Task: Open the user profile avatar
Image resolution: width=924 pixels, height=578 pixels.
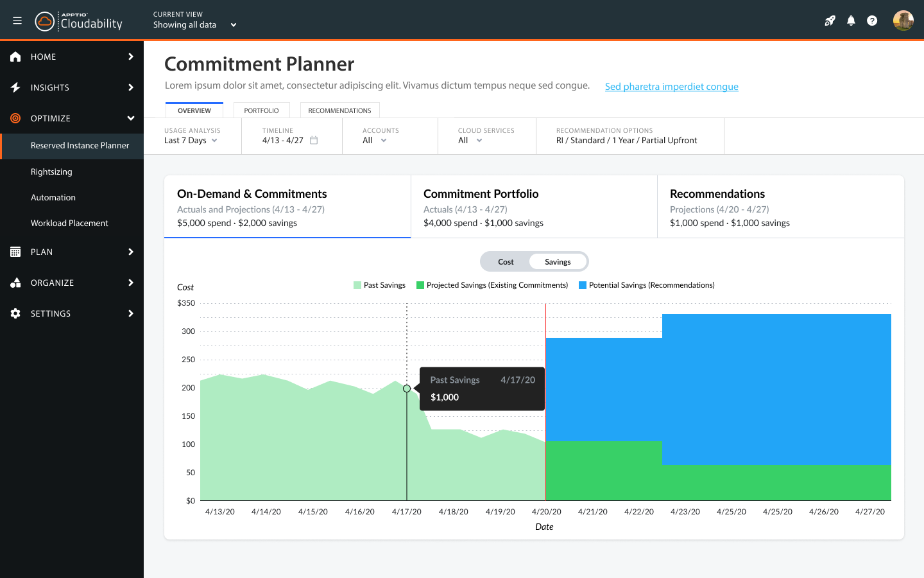Action: click(903, 21)
